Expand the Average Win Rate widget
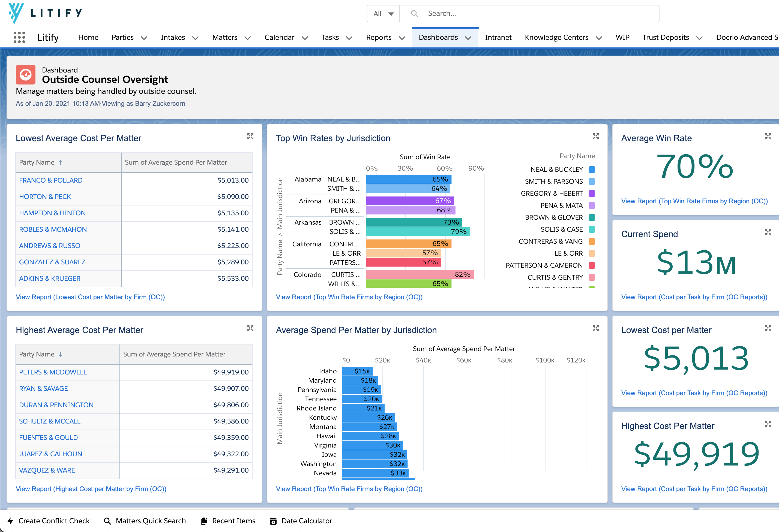This screenshot has width=779, height=532. point(768,136)
